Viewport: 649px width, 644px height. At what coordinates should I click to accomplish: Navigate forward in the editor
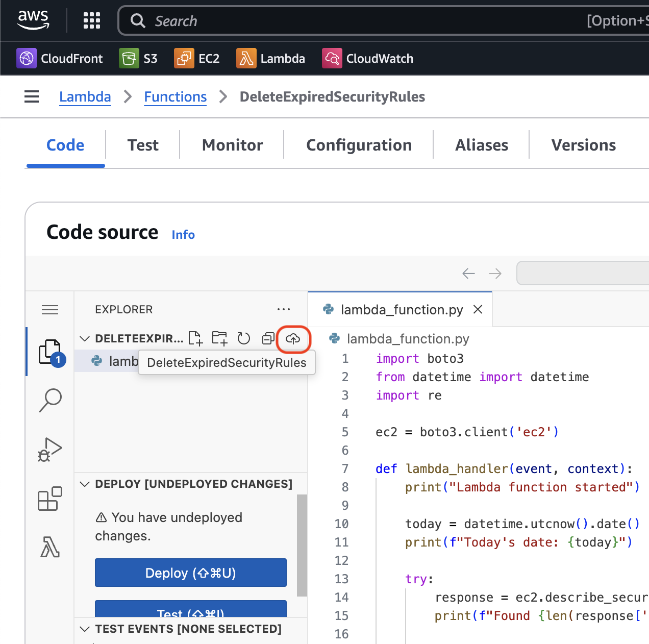(495, 274)
